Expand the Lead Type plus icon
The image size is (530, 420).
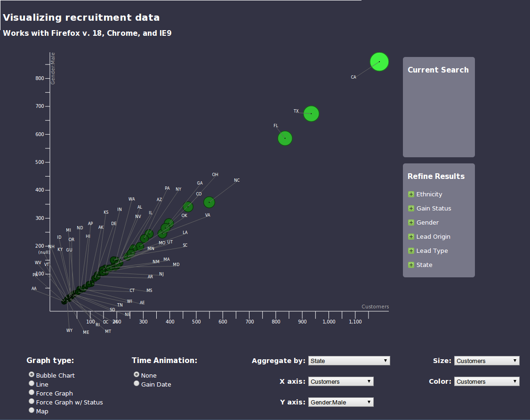pos(411,251)
